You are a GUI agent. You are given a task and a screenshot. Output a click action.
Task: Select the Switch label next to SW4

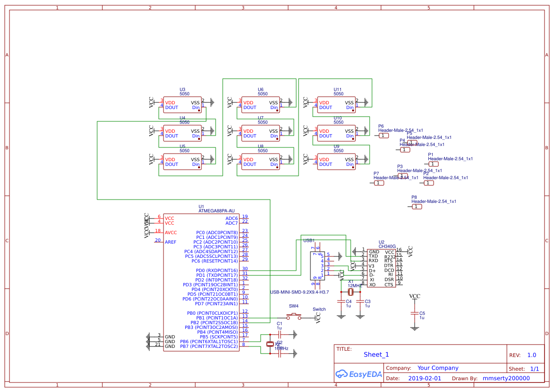(x=318, y=310)
